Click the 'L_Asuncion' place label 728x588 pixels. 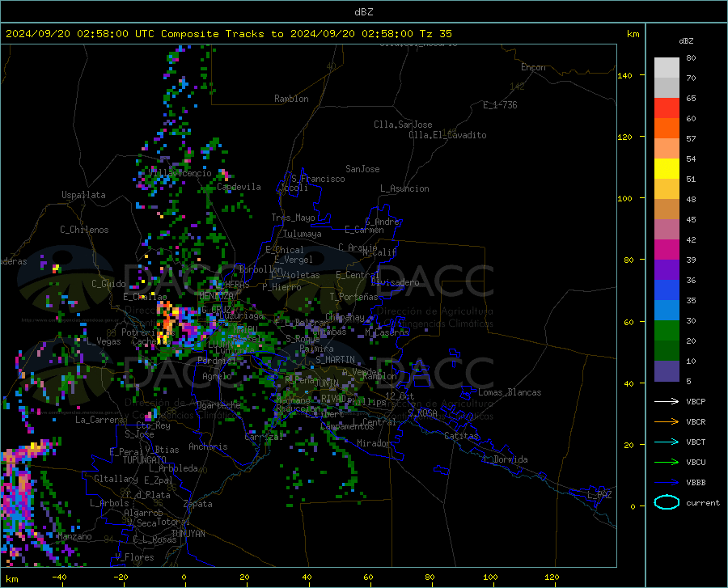click(404, 188)
